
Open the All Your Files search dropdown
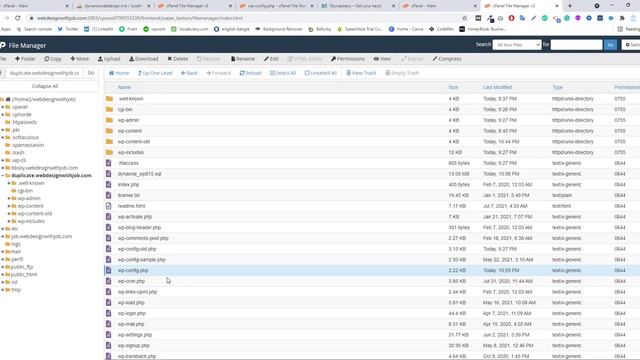click(x=517, y=44)
